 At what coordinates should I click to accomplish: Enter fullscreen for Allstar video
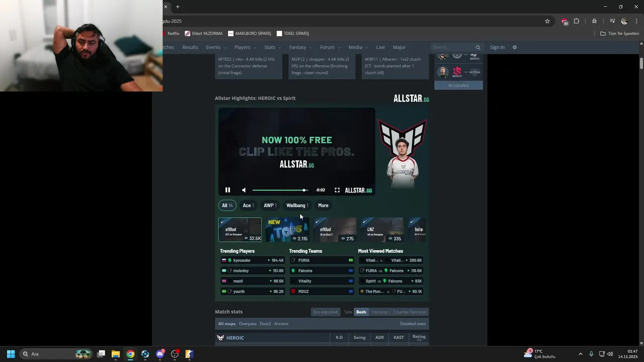(x=337, y=190)
